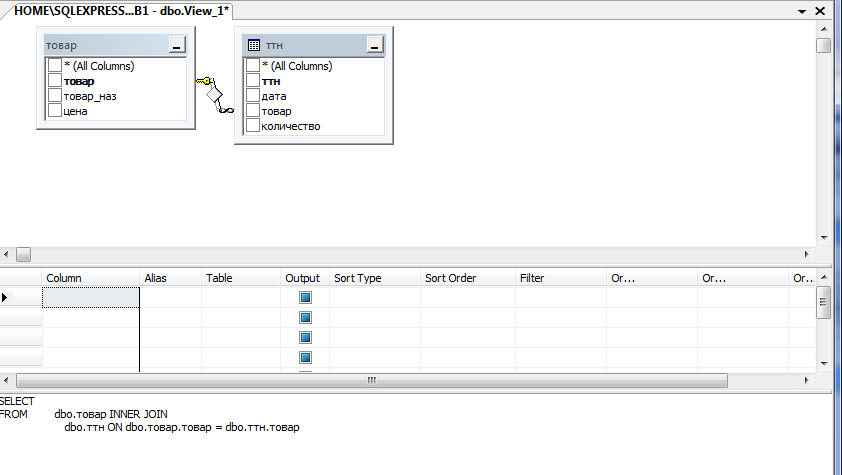Click the table grid icon in ттн title
The height and width of the screenshot is (475, 842).
tap(254, 46)
